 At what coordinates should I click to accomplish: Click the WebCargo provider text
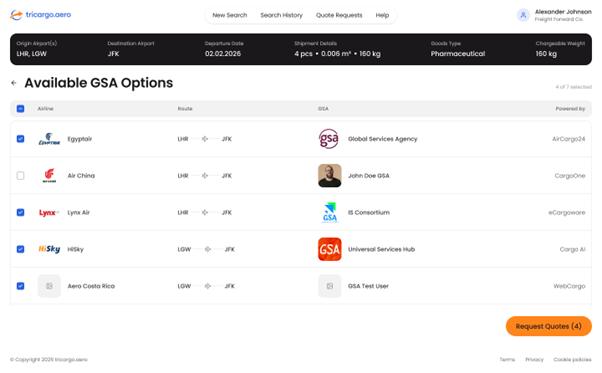click(569, 286)
